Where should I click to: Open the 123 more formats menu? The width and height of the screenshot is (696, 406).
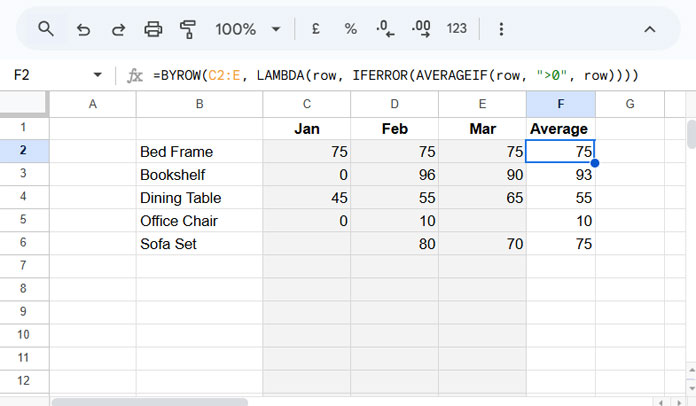point(457,29)
